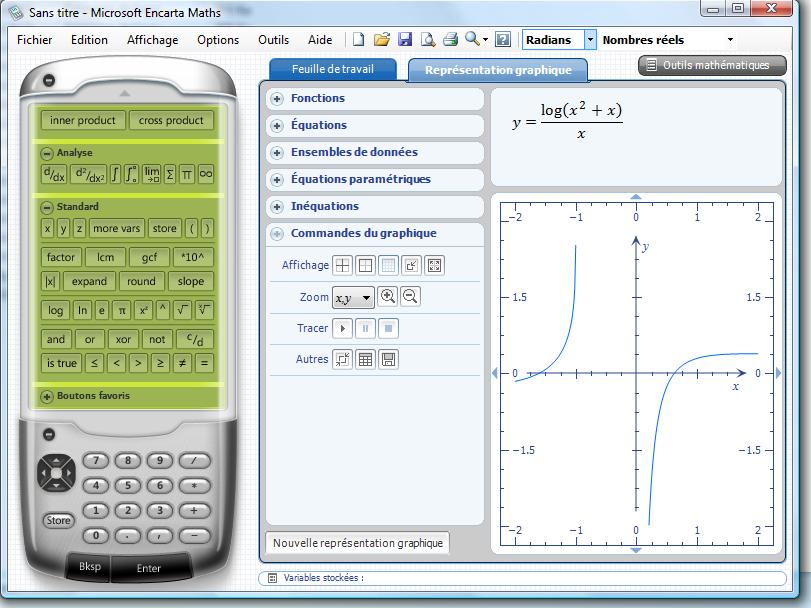
Task: Open the Zoom x,y axis dropdown
Action: 353,298
